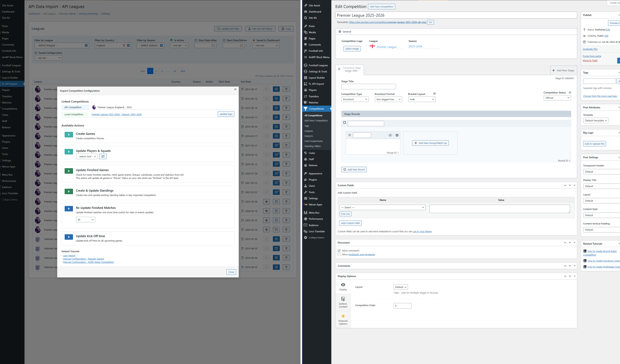
Task: Run Create & Update Standings action
Action: 69,191
